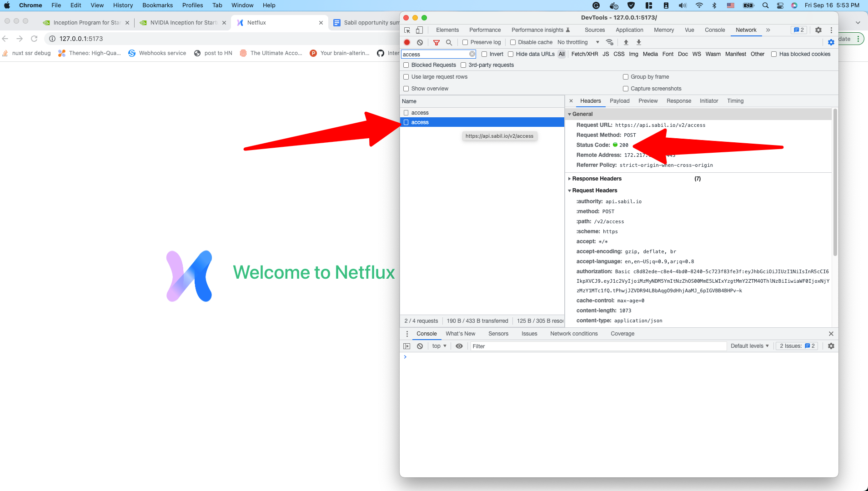The image size is (868, 491).
Task: Switch to the Payload tab
Action: pos(620,101)
